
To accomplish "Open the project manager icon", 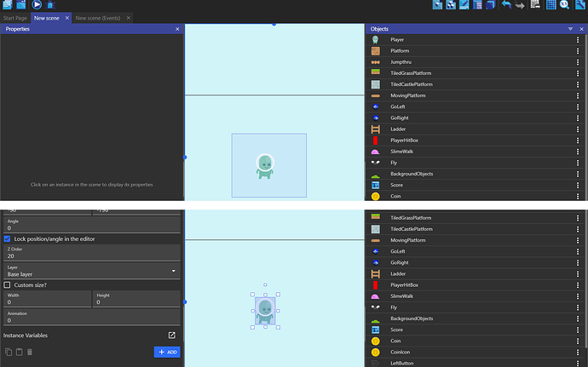I will tap(8, 4).
